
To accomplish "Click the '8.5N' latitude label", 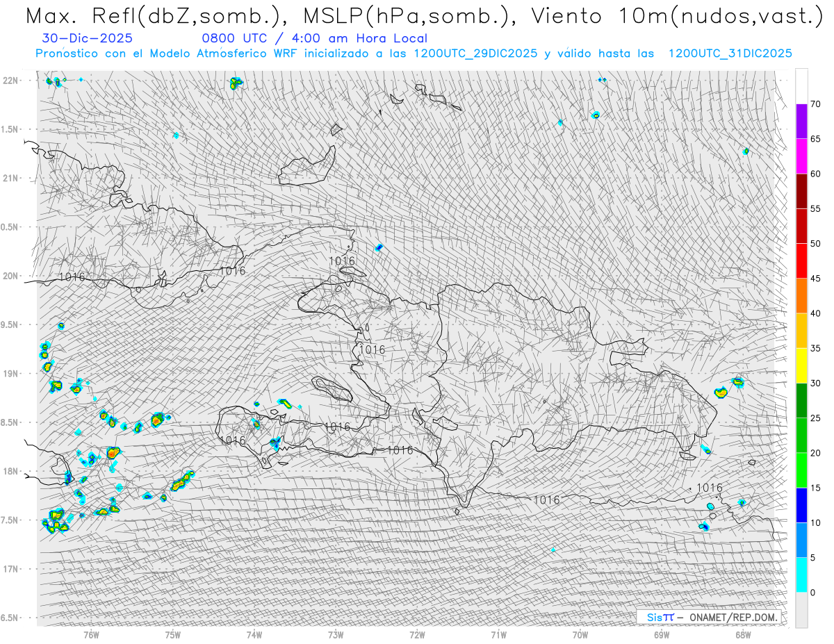I will [x=10, y=422].
